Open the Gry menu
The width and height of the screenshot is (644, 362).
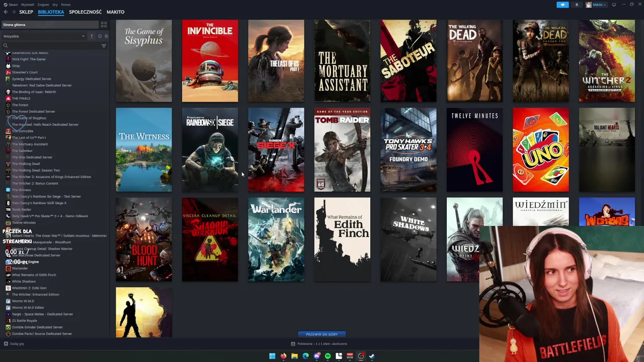55,5
